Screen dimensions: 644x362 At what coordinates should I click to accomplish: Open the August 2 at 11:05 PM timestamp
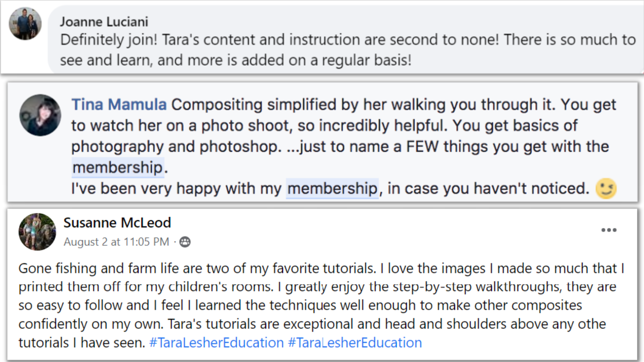116,242
